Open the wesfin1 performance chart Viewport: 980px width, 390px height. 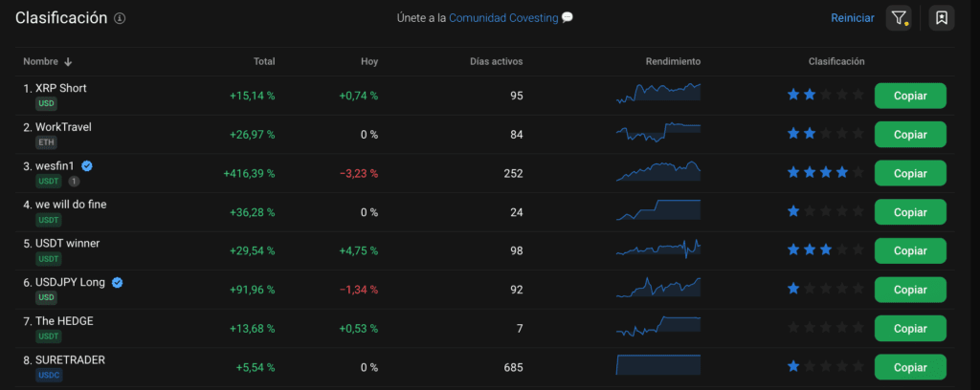658,173
